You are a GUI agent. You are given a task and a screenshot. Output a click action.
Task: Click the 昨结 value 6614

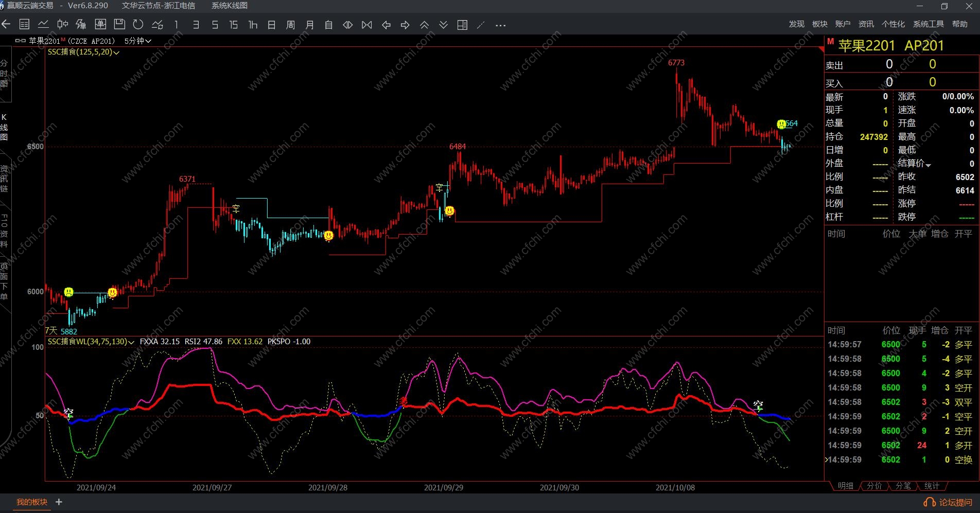pyautogui.click(x=965, y=190)
